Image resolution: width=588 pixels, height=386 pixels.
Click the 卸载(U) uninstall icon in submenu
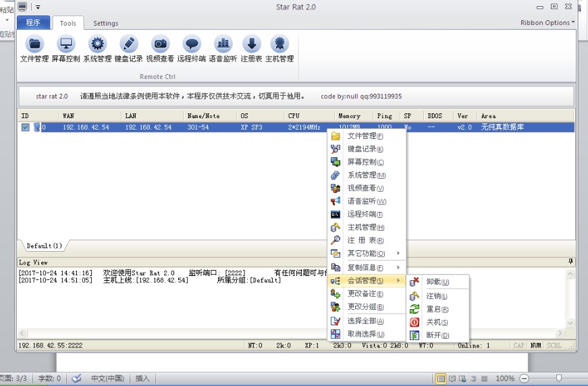coord(415,282)
